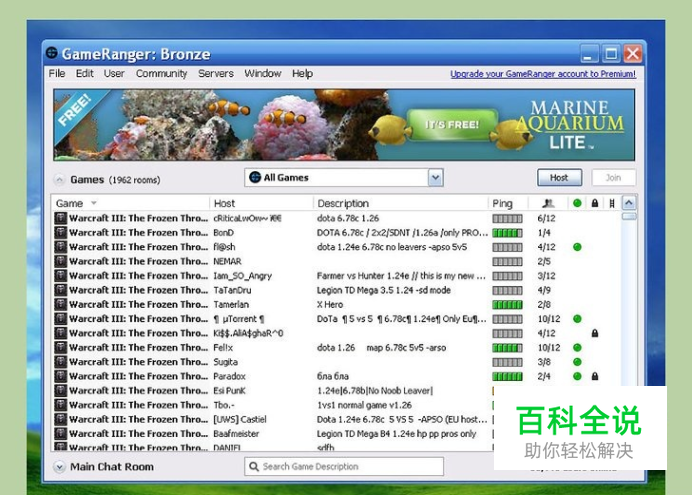Click the Join button
Image resolution: width=692 pixels, height=495 pixels.
(613, 177)
